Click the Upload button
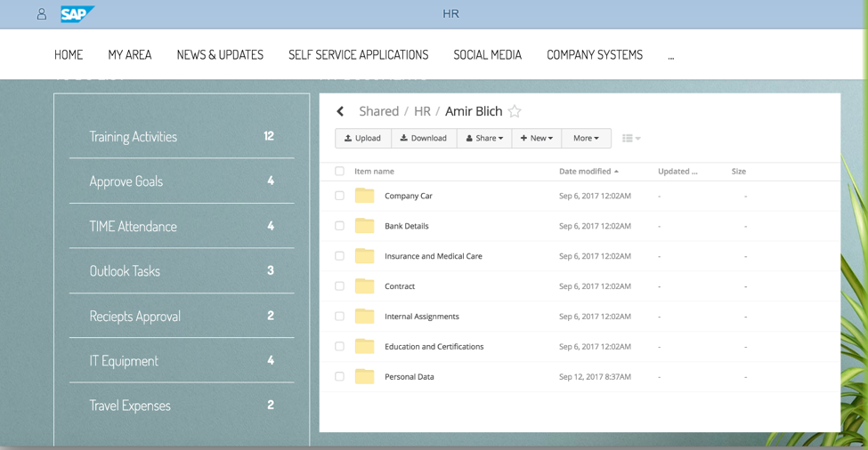 click(362, 139)
